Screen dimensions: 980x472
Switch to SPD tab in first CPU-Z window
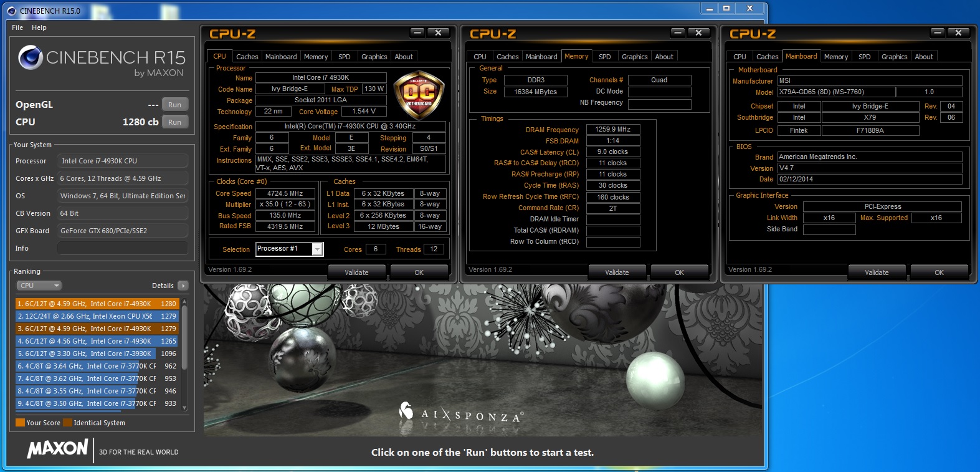(345, 57)
